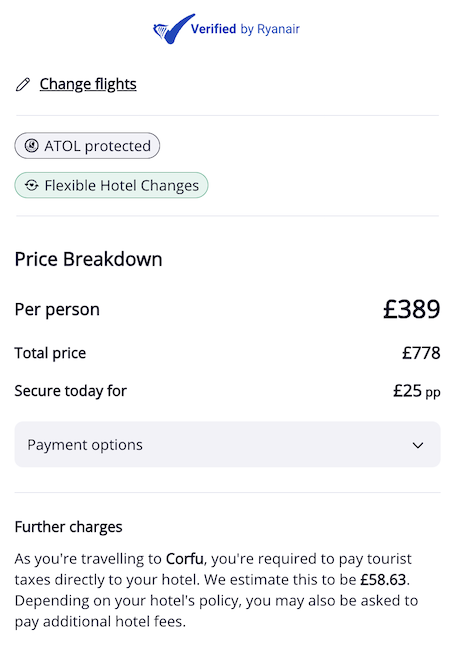Click the £778 total price amount
454x651 pixels.
[421, 353]
